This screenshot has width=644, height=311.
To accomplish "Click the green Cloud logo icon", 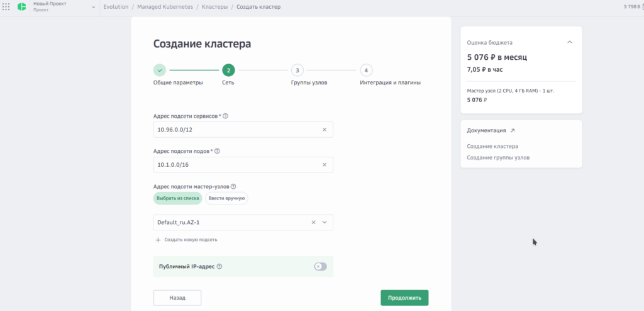I will click(x=22, y=7).
